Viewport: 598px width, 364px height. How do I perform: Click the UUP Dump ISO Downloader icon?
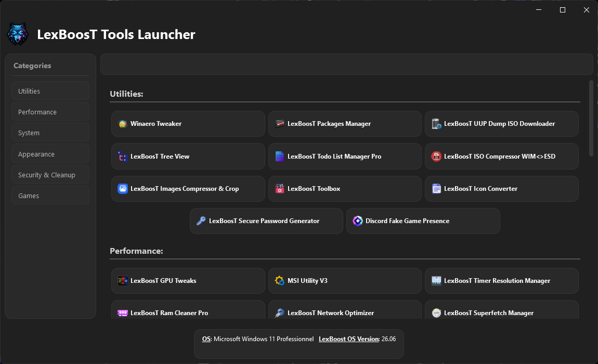tap(436, 124)
